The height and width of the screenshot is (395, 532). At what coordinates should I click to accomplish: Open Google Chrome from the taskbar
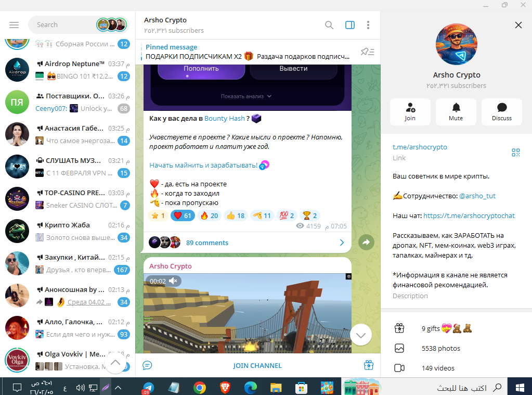(x=200, y=388)
